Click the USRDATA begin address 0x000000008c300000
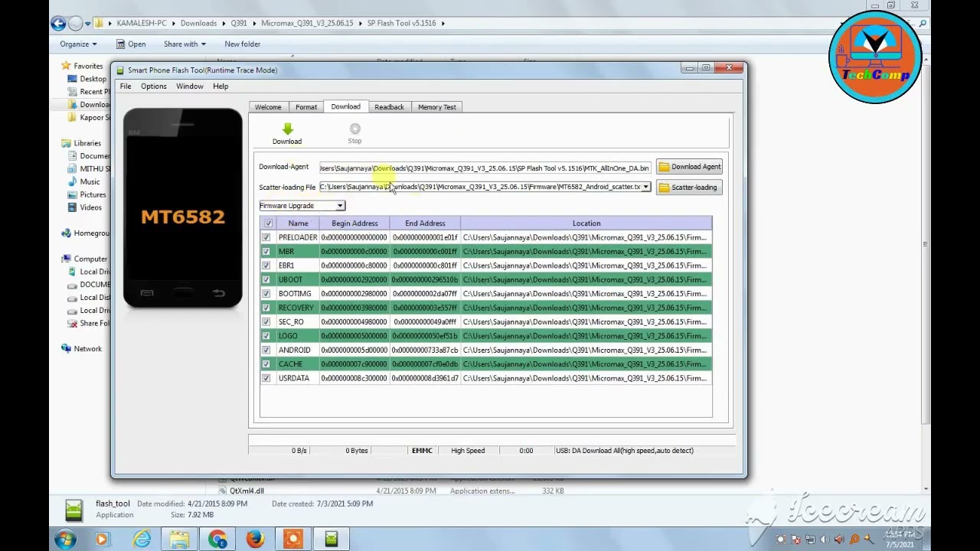980x551 pixels. [354, 379]
